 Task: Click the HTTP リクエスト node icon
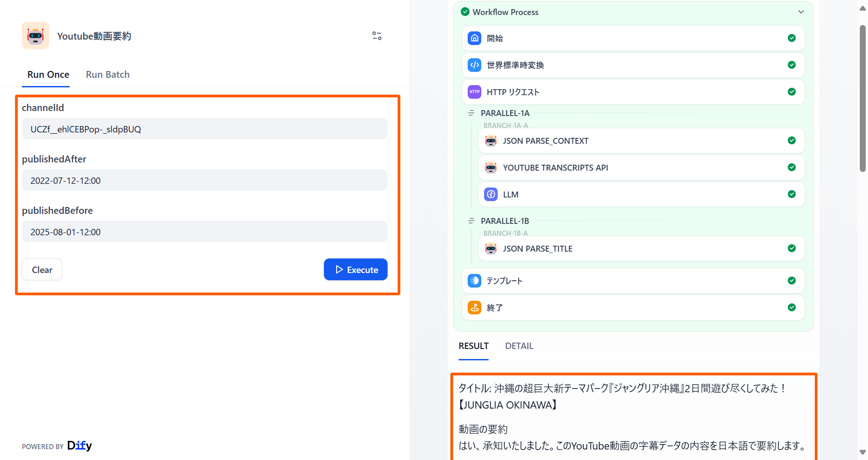point(474,92)
